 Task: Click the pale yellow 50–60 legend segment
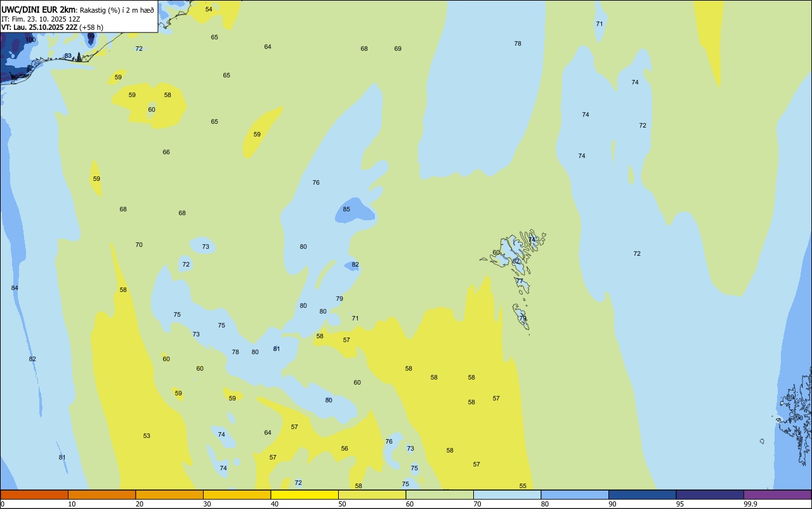(x=372, y=494)
